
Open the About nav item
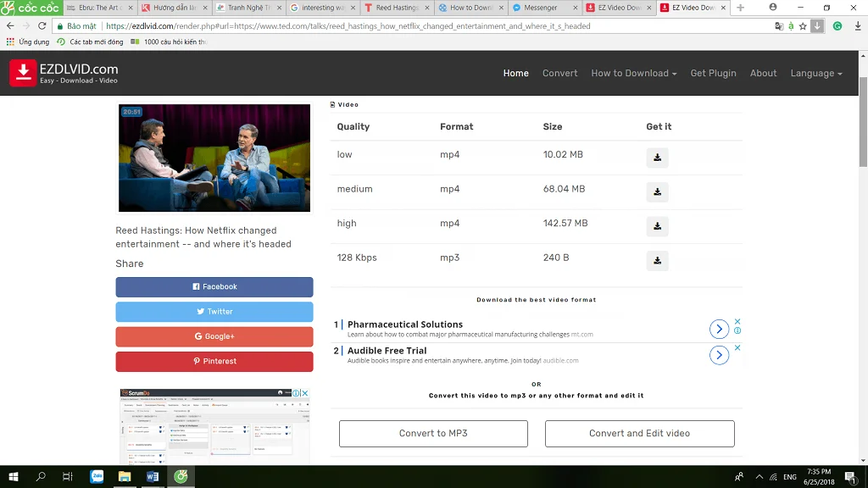click(x=764, y=73)
